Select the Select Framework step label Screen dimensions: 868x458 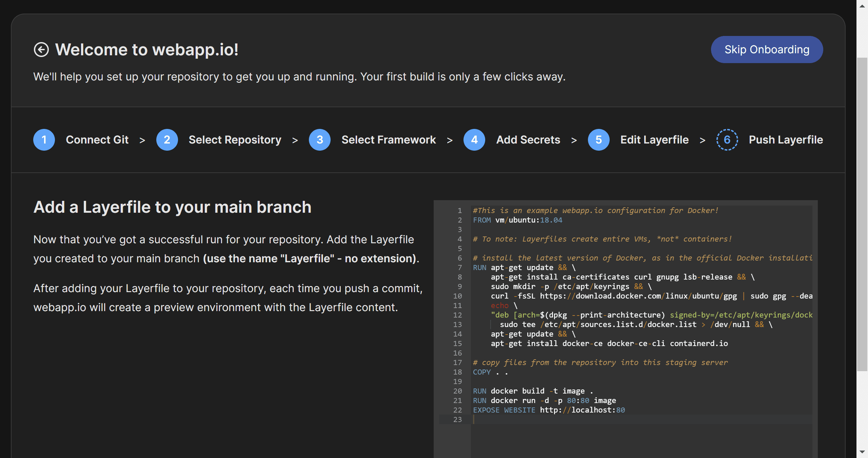point(389,140)
